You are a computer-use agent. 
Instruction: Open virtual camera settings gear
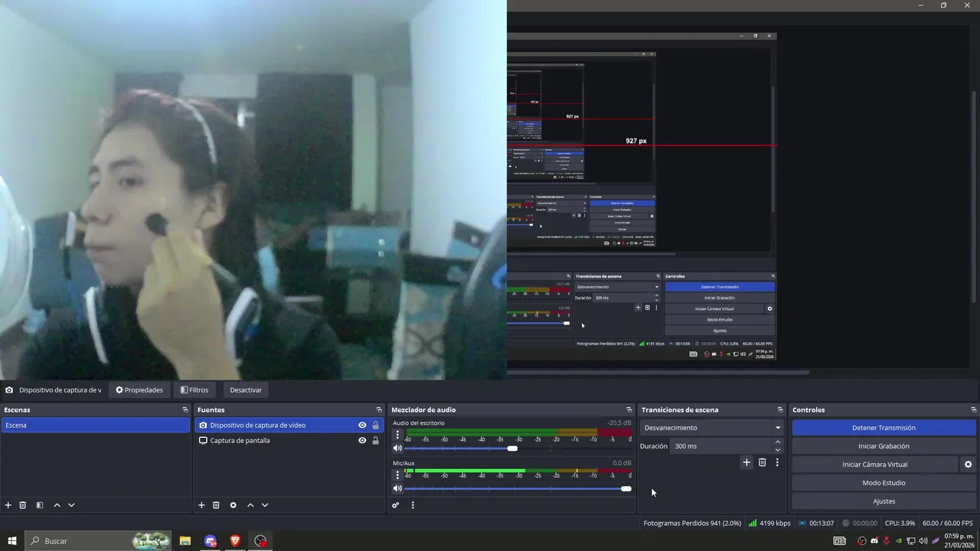[x=968, y=465]
